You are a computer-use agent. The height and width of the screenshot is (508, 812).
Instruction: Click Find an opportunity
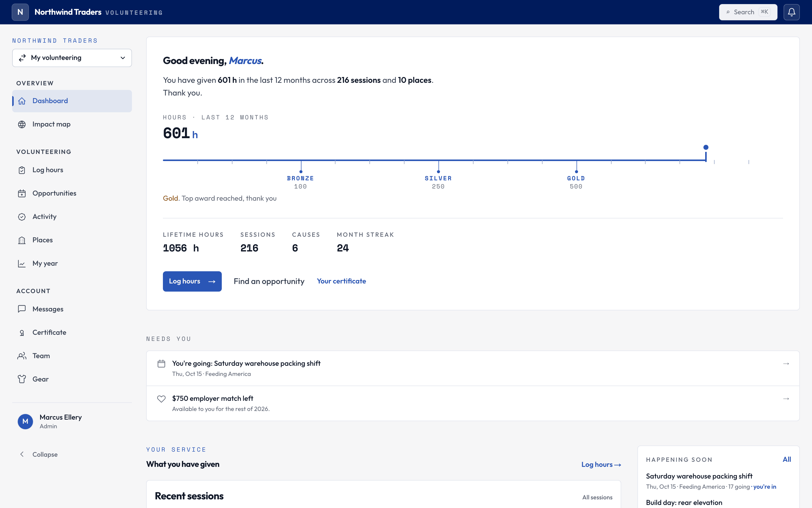click(269, 281)
